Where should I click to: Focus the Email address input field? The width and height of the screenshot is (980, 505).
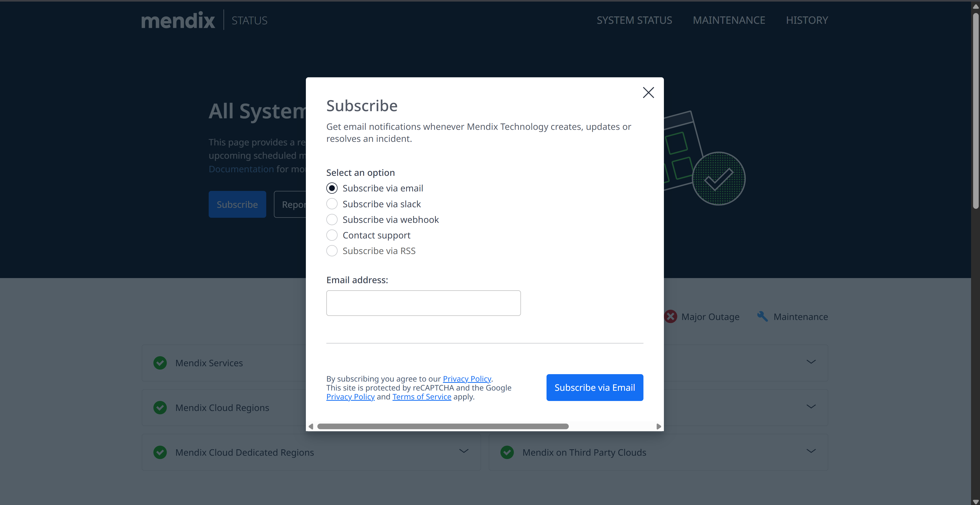click(x=424, y=303)
